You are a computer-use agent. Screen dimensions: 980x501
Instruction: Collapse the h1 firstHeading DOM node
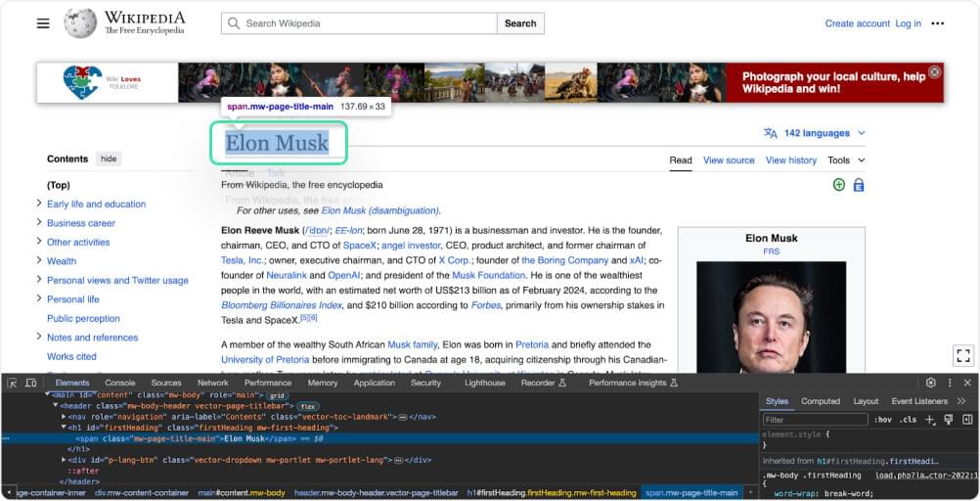(64, 428)
